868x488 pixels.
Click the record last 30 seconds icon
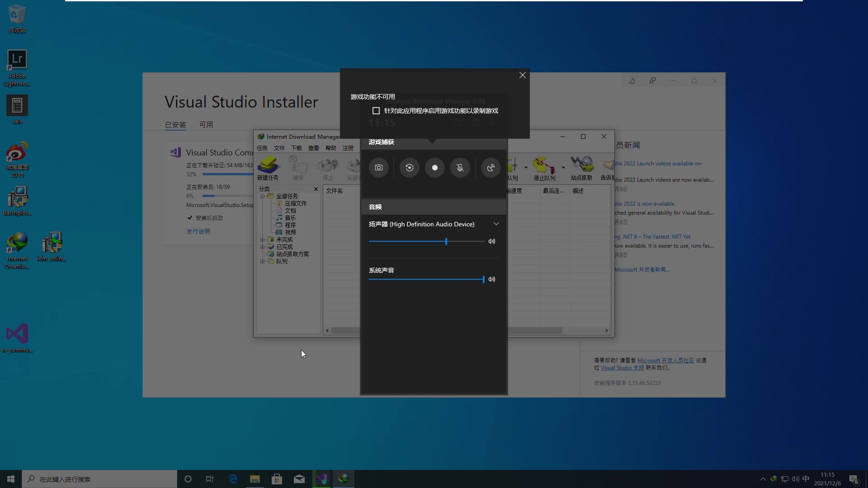[x=410, y=168]
